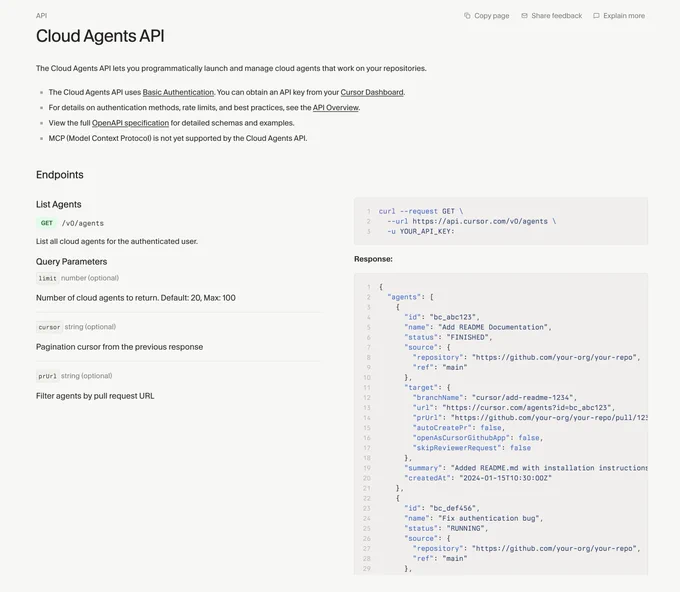Open the OpenAPI specification link
Image resolution: width=680 pixels, height=592 pixels.
130,123
